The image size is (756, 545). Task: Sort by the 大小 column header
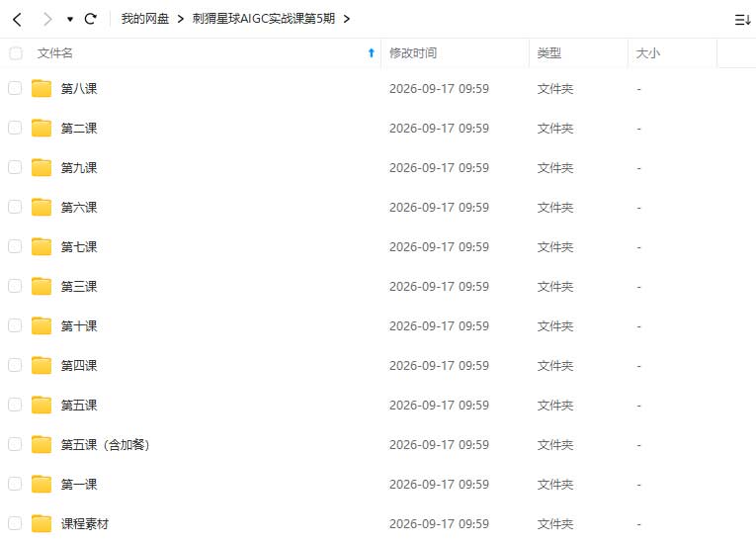tap(647, 53)
